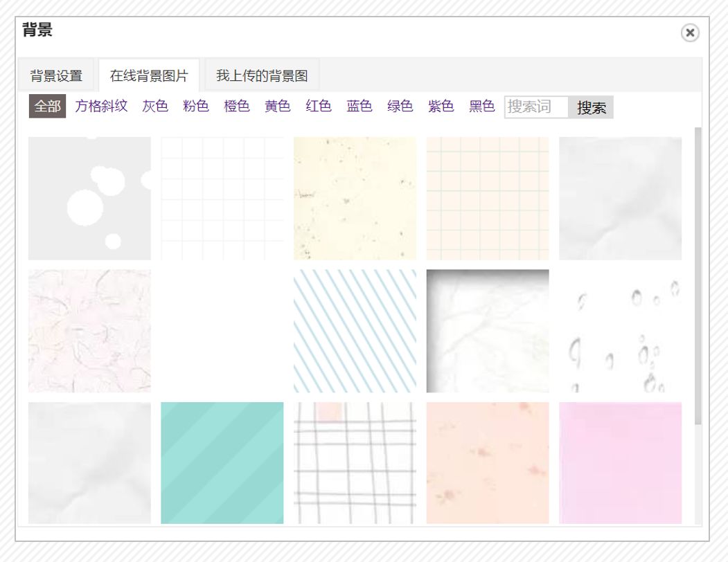This screenshot has width=728, height=562.
Task: Select the faint white grid background
Action: 222,198
